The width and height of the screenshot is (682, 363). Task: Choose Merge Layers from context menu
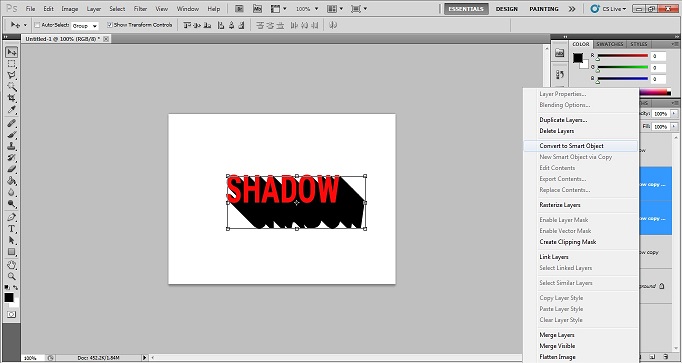click(581, 335)
